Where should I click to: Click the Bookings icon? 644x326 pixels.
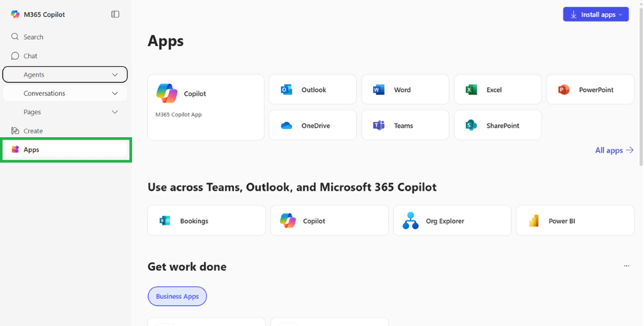point(165,221)
